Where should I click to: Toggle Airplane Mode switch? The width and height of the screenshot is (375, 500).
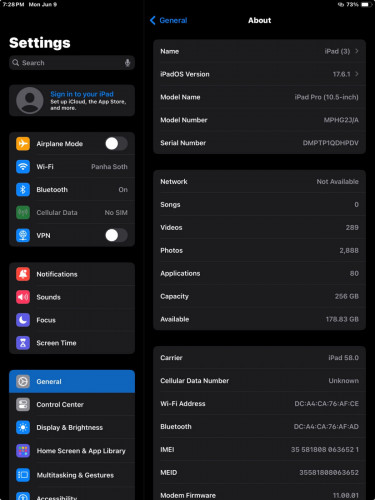coord(116,144)
